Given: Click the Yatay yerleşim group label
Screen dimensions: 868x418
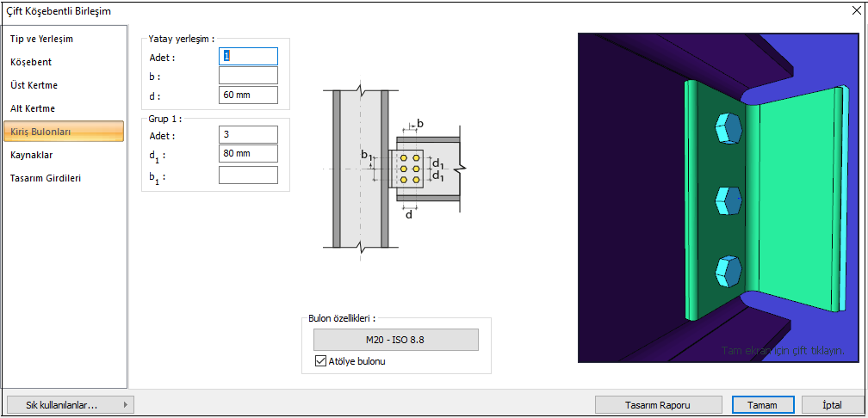Looking at the screenshot, I should 181,40.
